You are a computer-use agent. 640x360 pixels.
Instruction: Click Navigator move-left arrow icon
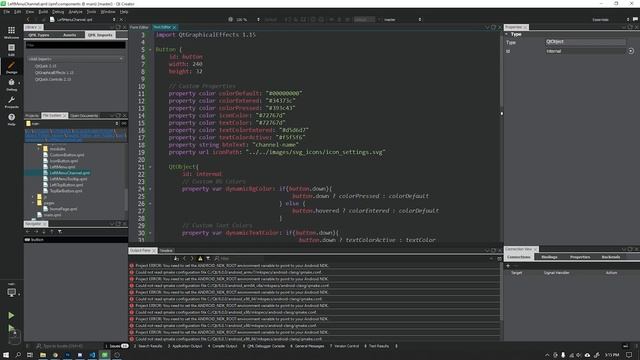(x=28, y=231)
